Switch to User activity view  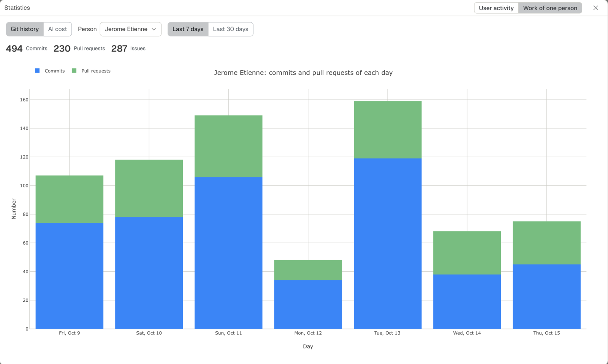click(x=496, y=8)
